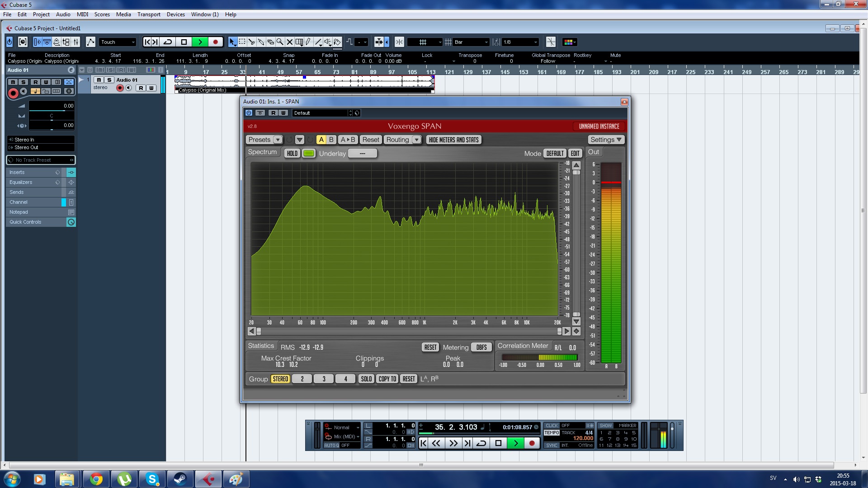Viewport: 868px width, 488px height.
Task: Open the Transport menu
Action: (x=149, y=14)
